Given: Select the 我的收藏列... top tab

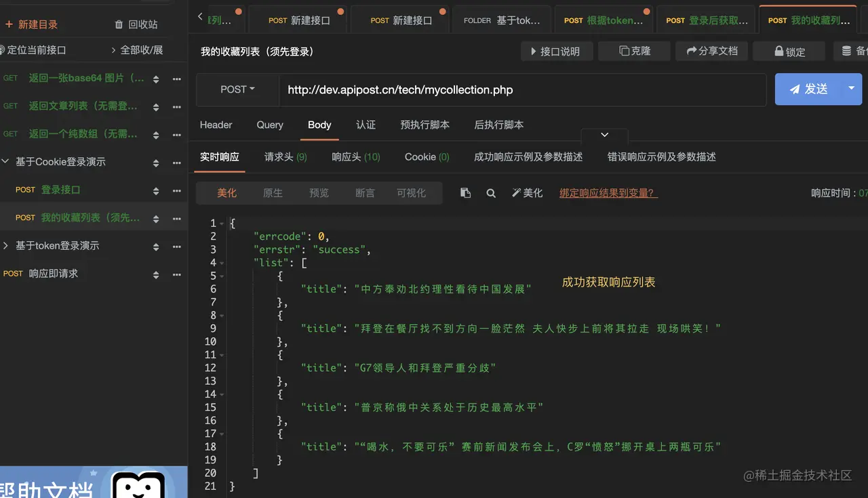Looking at the screenshot, I should coord(808,20).
